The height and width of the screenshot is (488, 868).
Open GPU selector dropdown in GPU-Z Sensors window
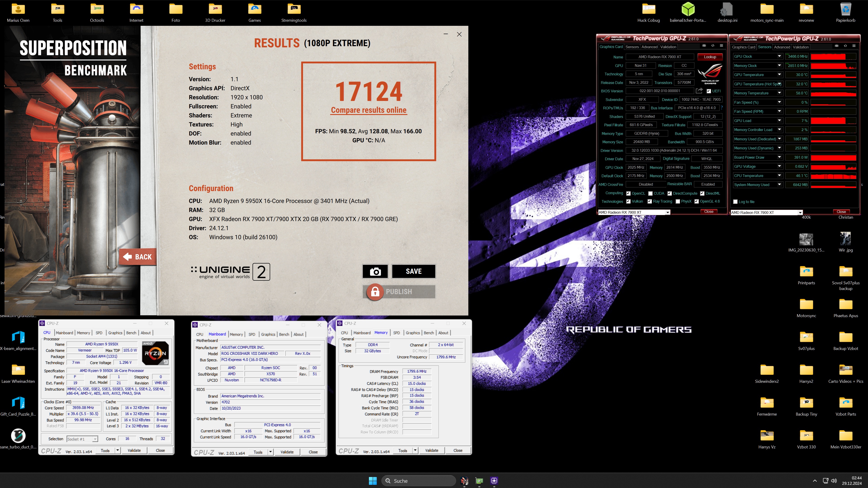click(x=800, y=213)
